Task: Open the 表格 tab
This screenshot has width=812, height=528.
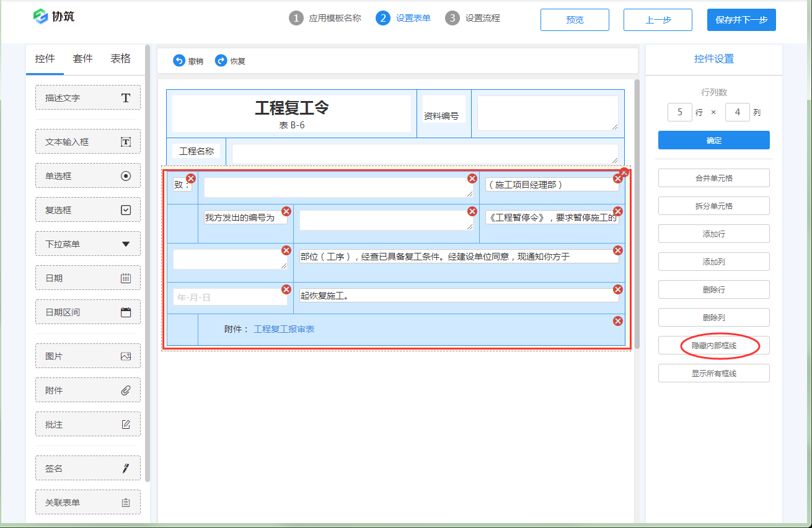Action: (121, 59)
